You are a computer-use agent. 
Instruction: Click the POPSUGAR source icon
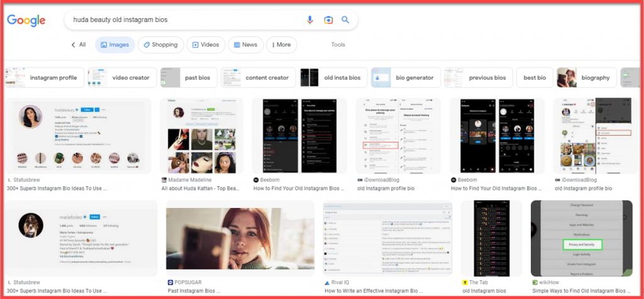click(x=170, y=283)
